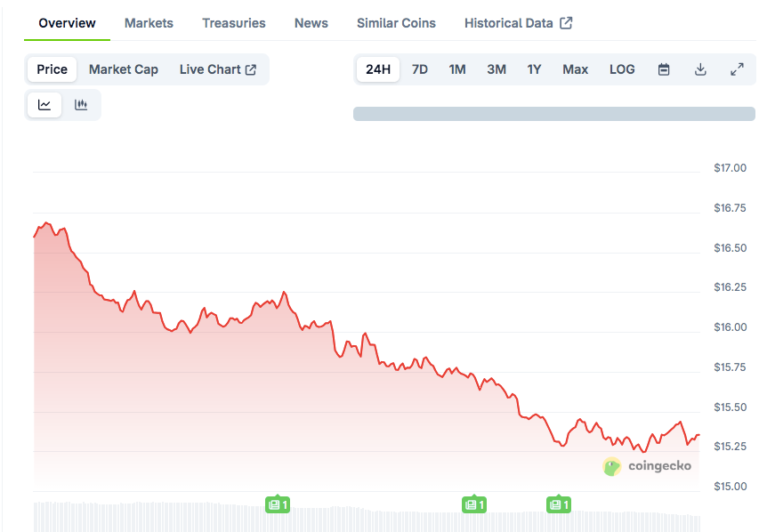
Task: Select the 1Y time range
Action: point(534,69)
